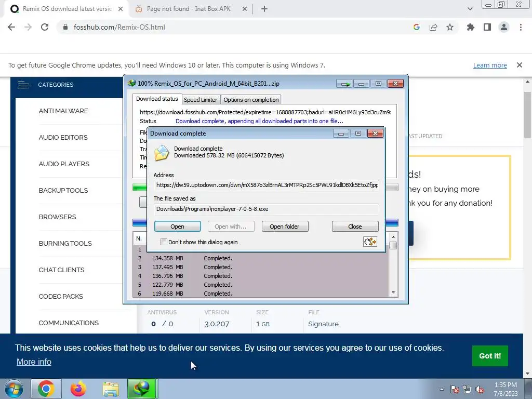Open Chrome from the taskbar
Screen dimensions: 532x399
(46, 389)
